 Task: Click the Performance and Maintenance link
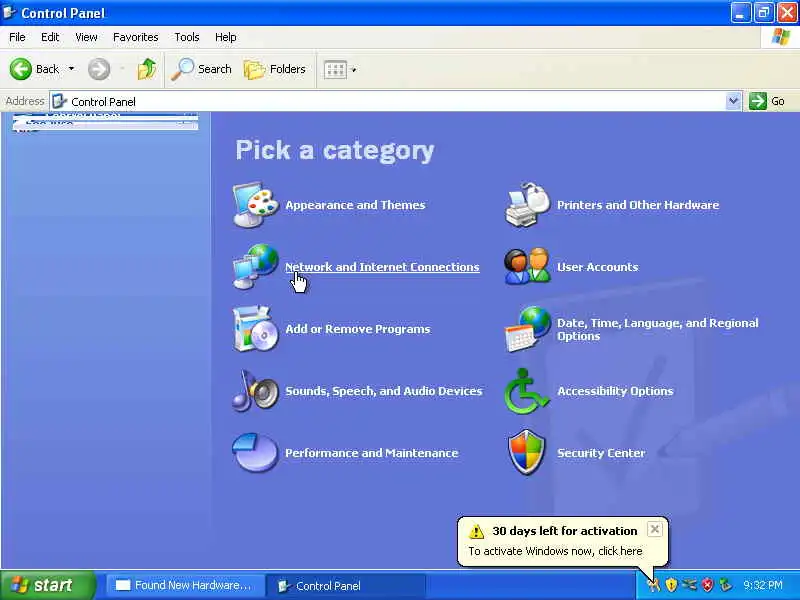coord(371,453)
